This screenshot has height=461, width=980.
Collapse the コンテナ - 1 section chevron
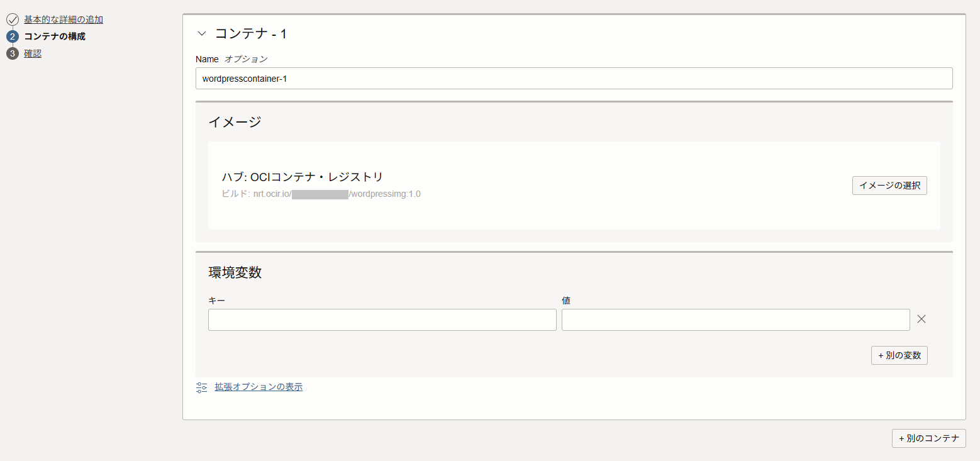(202, 34)
